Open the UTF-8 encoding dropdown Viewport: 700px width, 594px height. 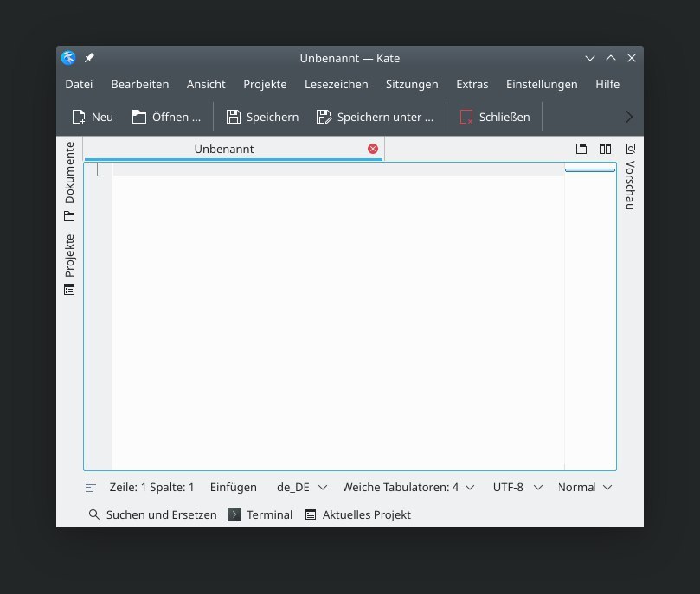coord(517,487)
